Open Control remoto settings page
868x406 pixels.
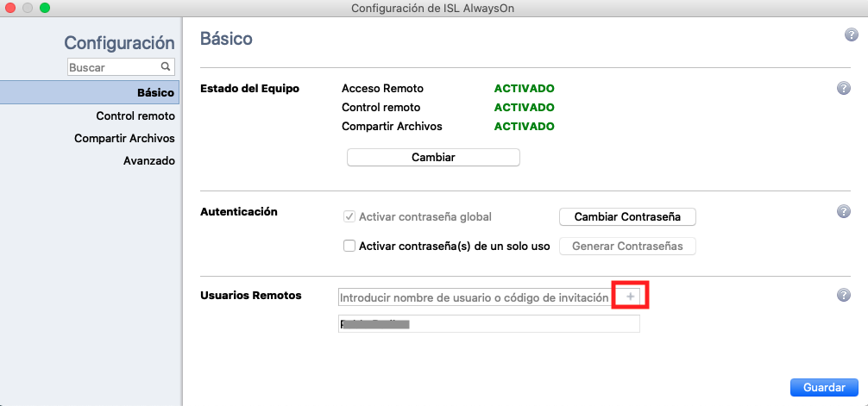tap(135, 116)
